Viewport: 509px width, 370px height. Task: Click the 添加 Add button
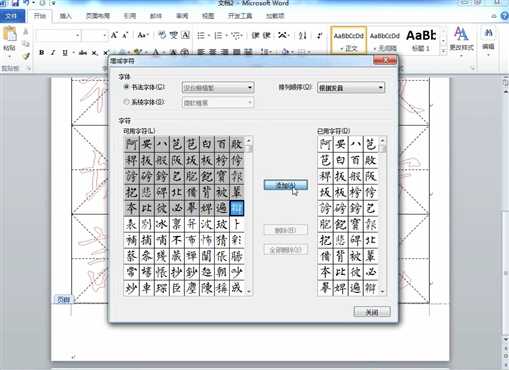286,185
